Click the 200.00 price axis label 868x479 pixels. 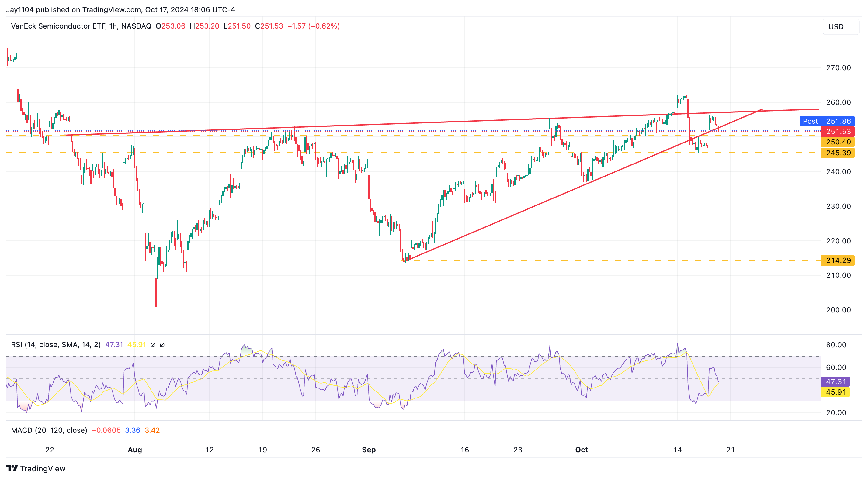pos(838,310)
